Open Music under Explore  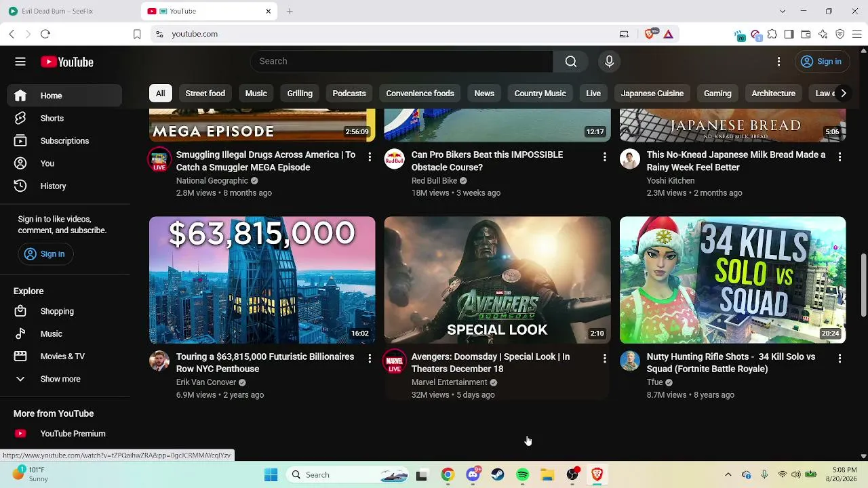point(64,333)
